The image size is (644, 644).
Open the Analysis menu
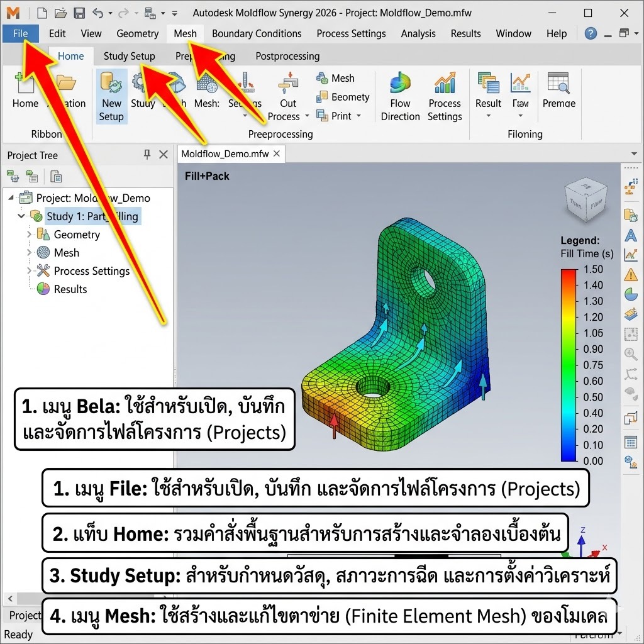click(x=418, y=33)
